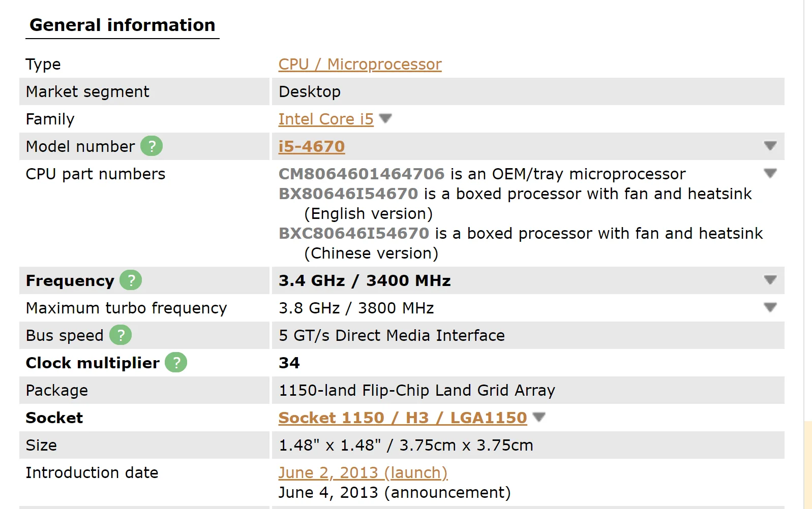Viewport: 812px width, 509px height.
Task: Click the General information heading
Action: pyautogui.click(x=122, y=25)
